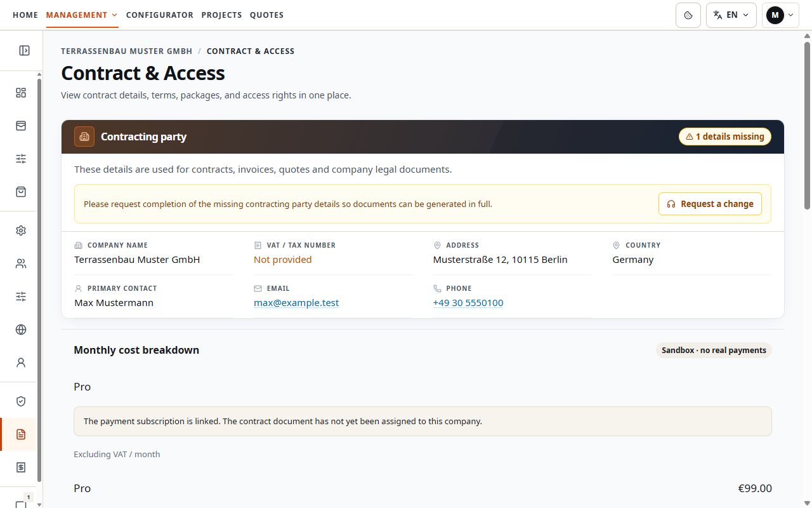Image resolution: width=812 pixels, height=508 pixels.
Task: Click the single person icon in sidebar
Action: pyautogui.click(x=21, y=363)
